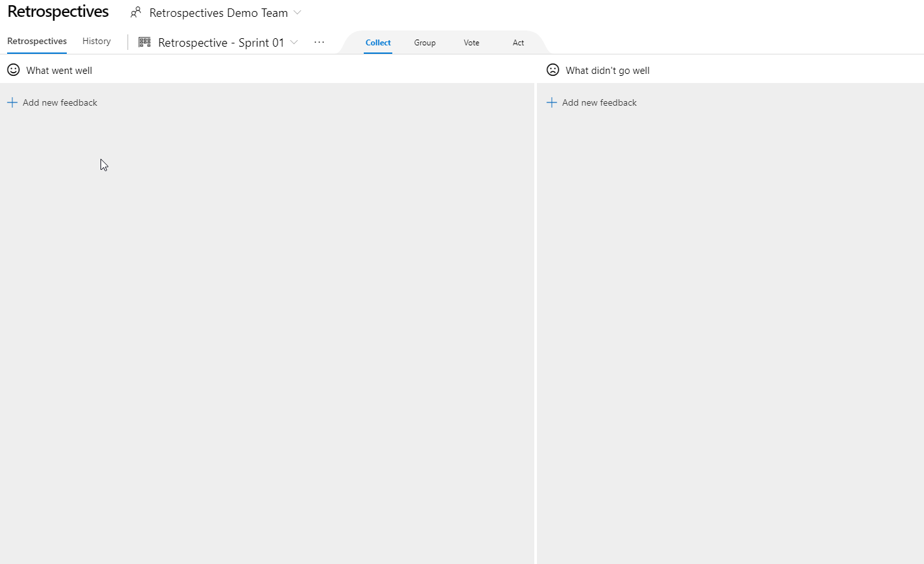This screenshot has width=924, height=564.
Task: Click the plus icon in the "What went well" column
Action: click(12, 102)
